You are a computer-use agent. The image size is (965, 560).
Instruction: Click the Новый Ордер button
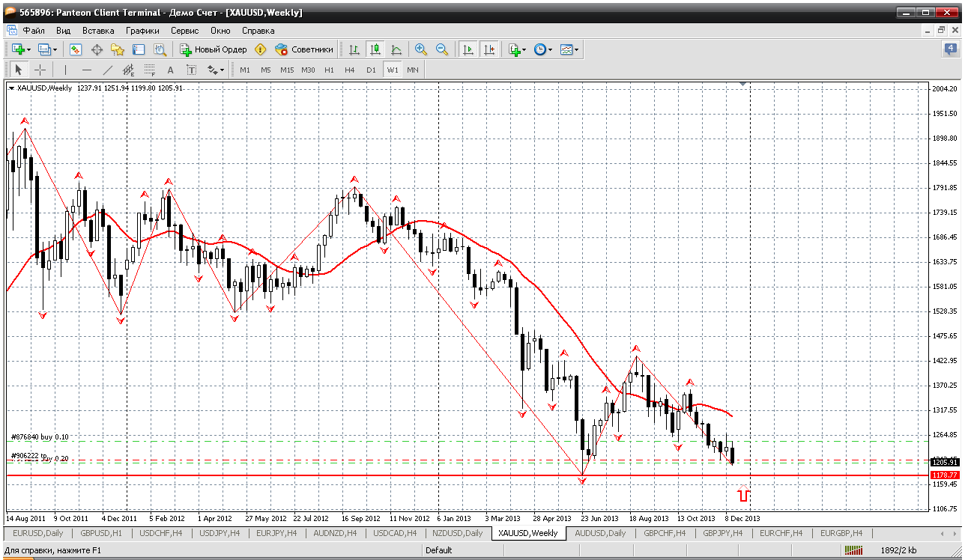(x=214, y=49)
